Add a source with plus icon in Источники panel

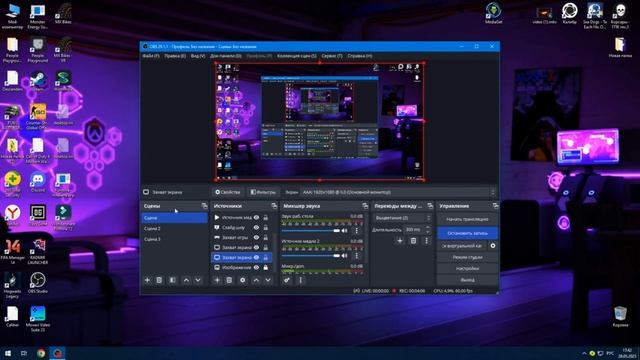[217, 280]
